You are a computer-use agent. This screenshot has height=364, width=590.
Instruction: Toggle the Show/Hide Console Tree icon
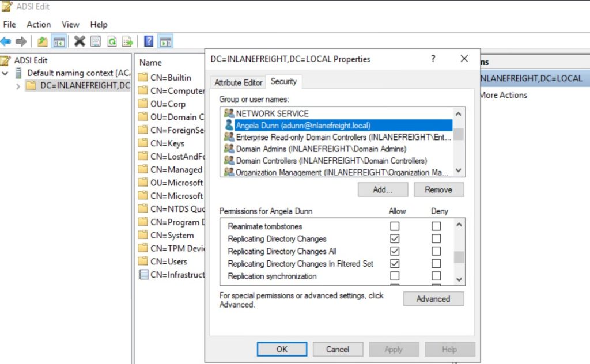pyautogui.click(x=58, y=41)
